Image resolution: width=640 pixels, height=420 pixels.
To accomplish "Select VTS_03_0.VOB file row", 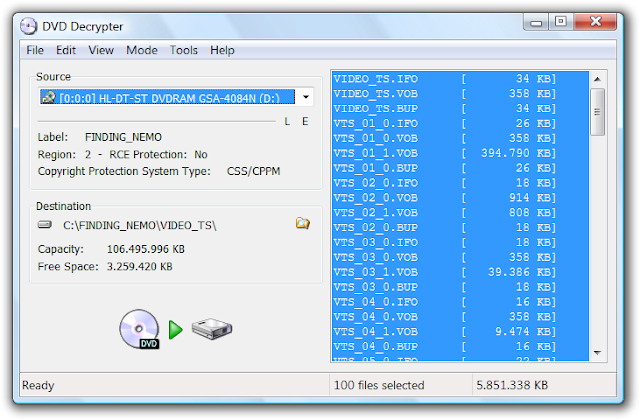I will (460, 258).
